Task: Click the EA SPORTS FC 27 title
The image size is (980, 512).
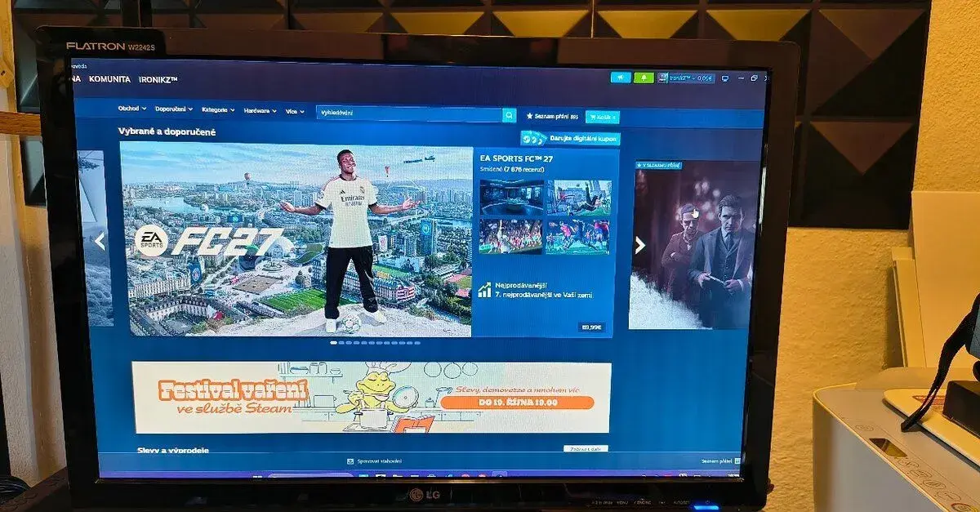Action: 516,158
